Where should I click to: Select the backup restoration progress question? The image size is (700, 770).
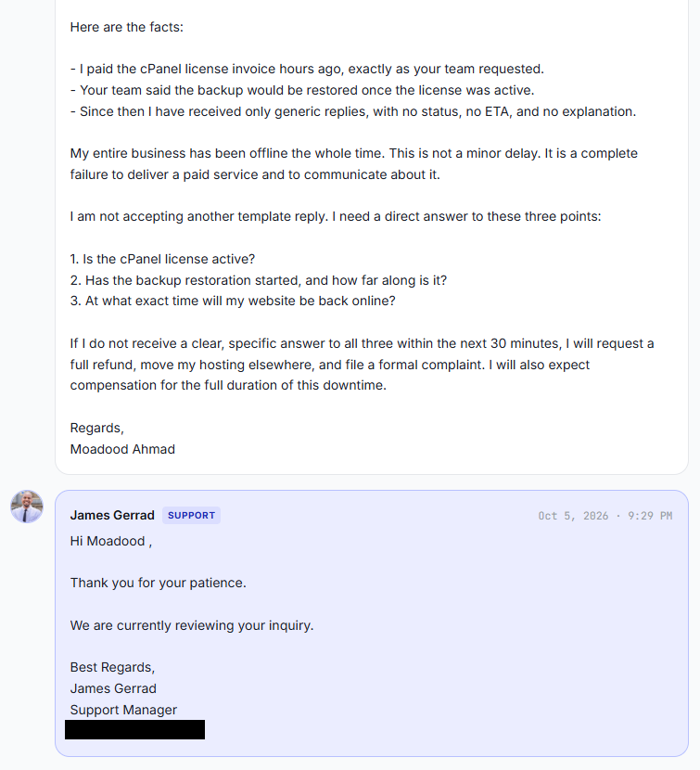click(x=258, y=280)
